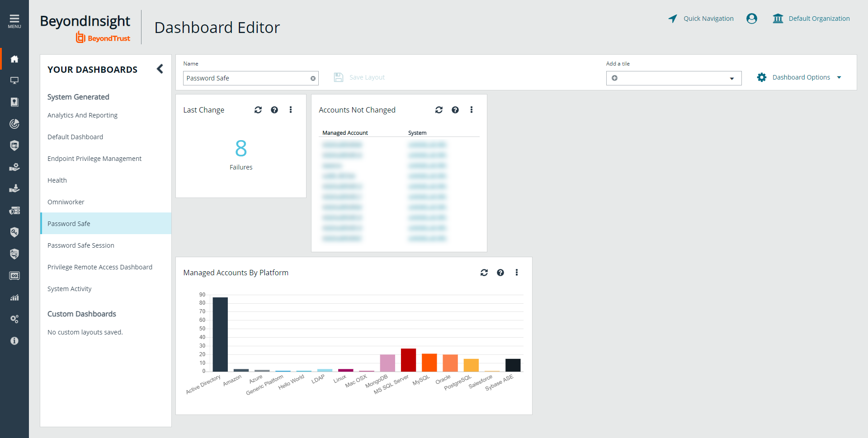Click the user profile icon
This screenshot has width=868, height=438.
[x=752, y=19]
